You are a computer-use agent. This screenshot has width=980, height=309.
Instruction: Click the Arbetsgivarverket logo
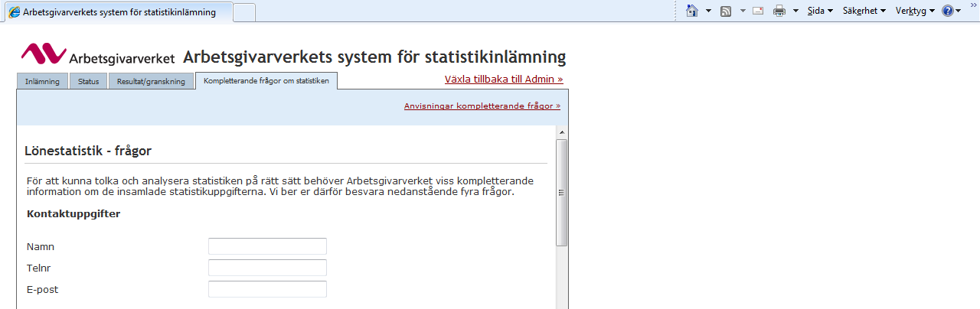tap(98, 54)
